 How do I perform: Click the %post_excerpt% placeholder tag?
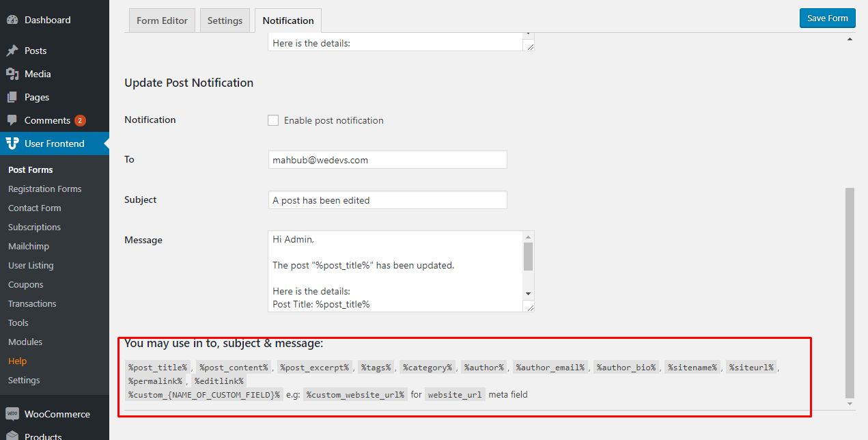click(x=313, y=368)
